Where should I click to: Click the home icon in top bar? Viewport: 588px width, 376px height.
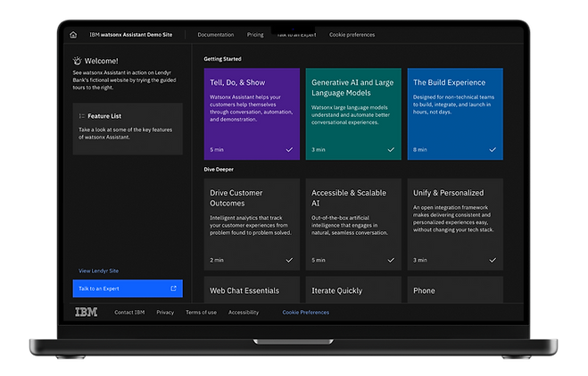[73, 35]
